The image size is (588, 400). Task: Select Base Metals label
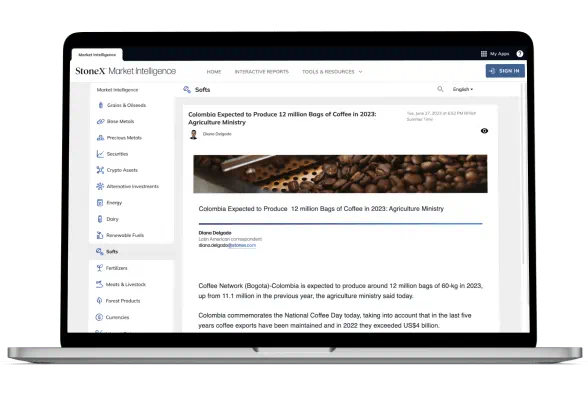click(x=120, y=121)
